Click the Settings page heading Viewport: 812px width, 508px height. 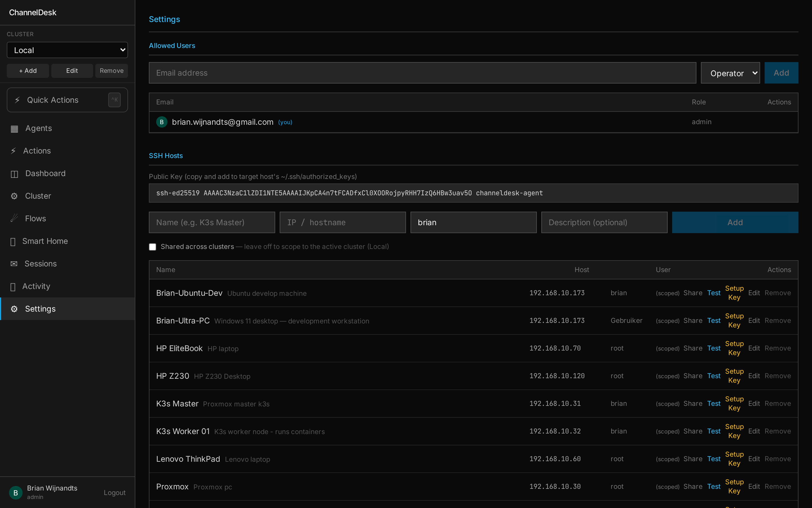(164, 19)
